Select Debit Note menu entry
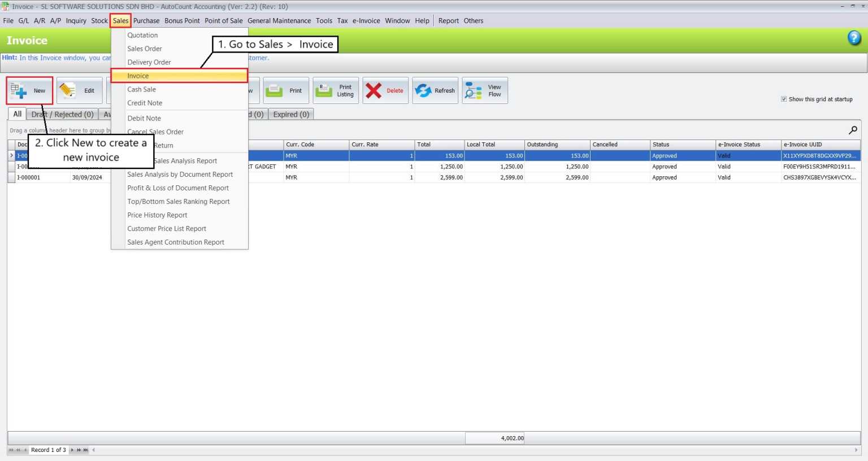868x461 pixels. coord(180,118)
